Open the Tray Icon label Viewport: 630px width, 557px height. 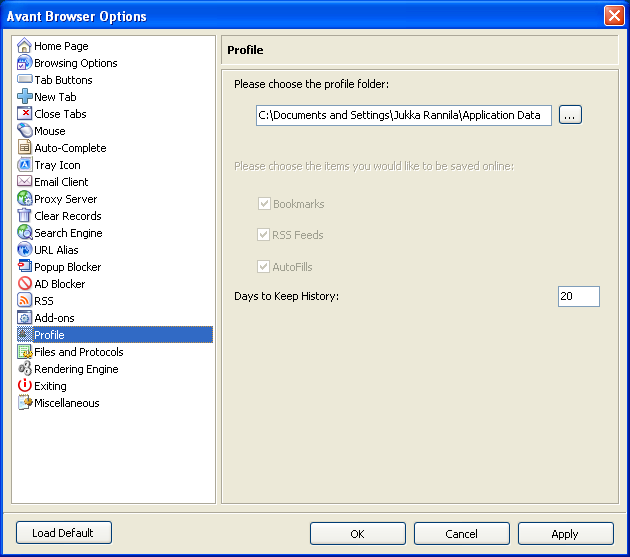[57, 165]
